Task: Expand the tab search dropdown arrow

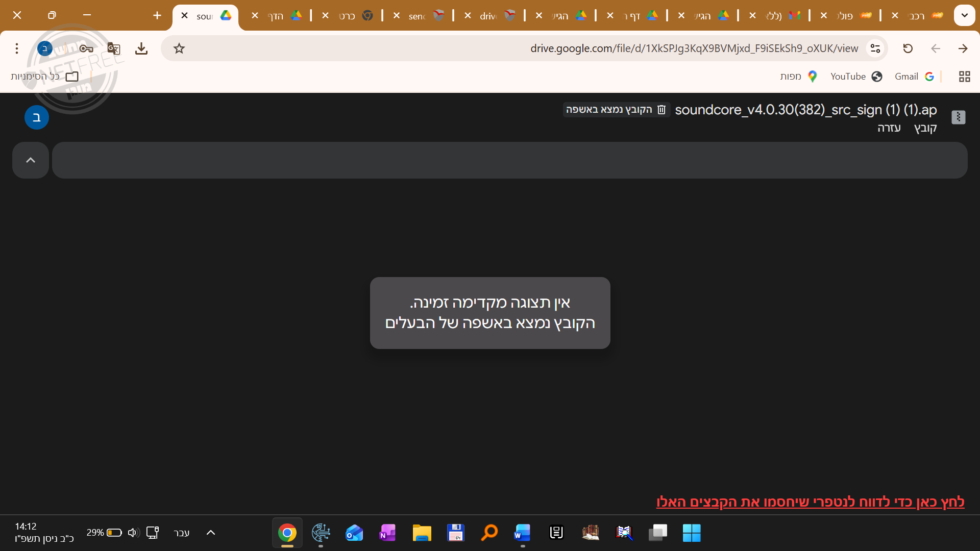Action: click(x=964, y=15)
